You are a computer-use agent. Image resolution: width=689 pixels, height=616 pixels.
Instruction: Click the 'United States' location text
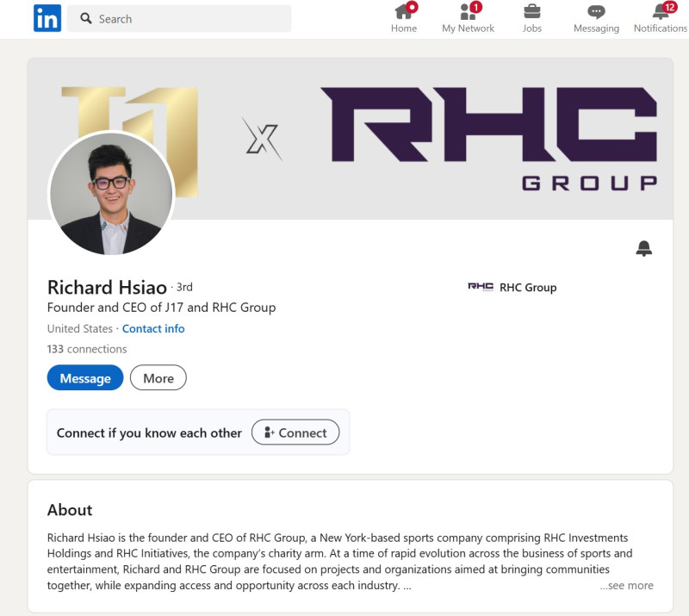[x=80, y=328]
